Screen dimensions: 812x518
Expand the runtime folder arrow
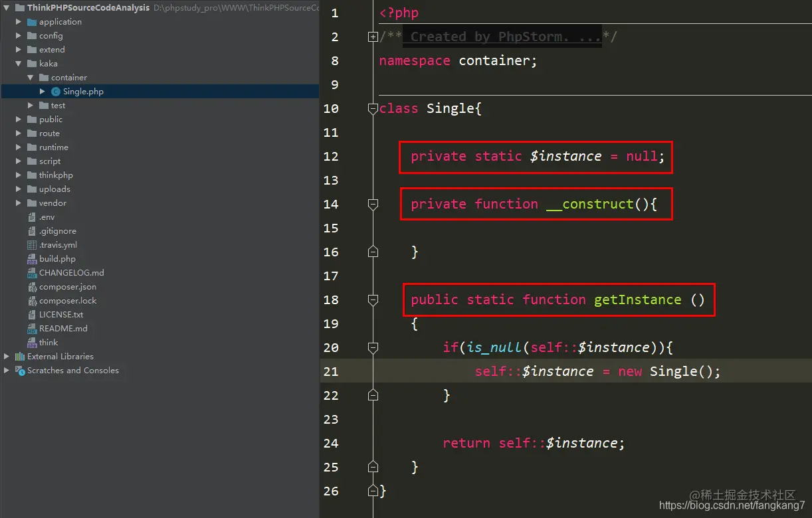[x=19, y=147]
